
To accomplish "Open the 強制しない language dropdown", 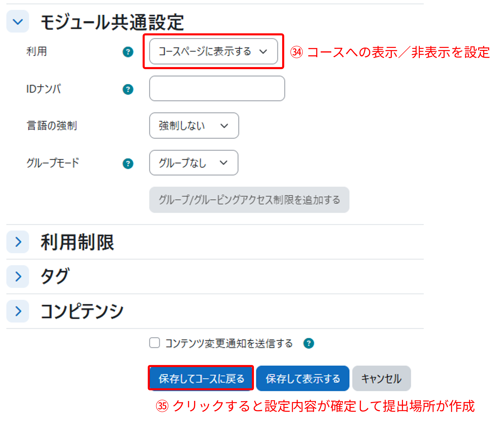I will (x=194, y=126).
